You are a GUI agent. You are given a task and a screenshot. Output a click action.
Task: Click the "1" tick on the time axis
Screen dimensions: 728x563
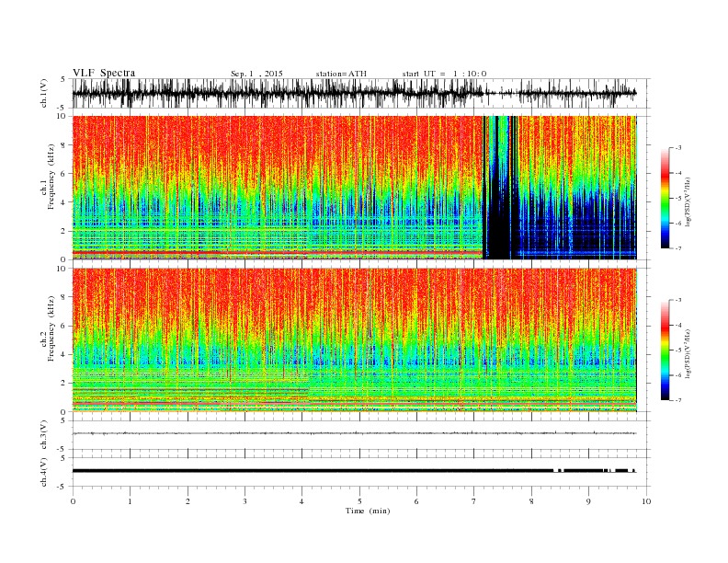pyautogui.click(x=131, y=501)
